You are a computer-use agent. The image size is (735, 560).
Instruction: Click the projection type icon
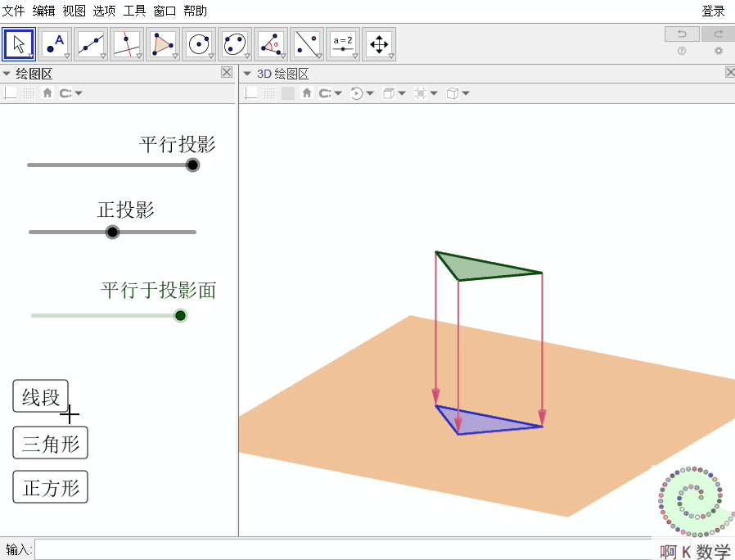[453, 93]
